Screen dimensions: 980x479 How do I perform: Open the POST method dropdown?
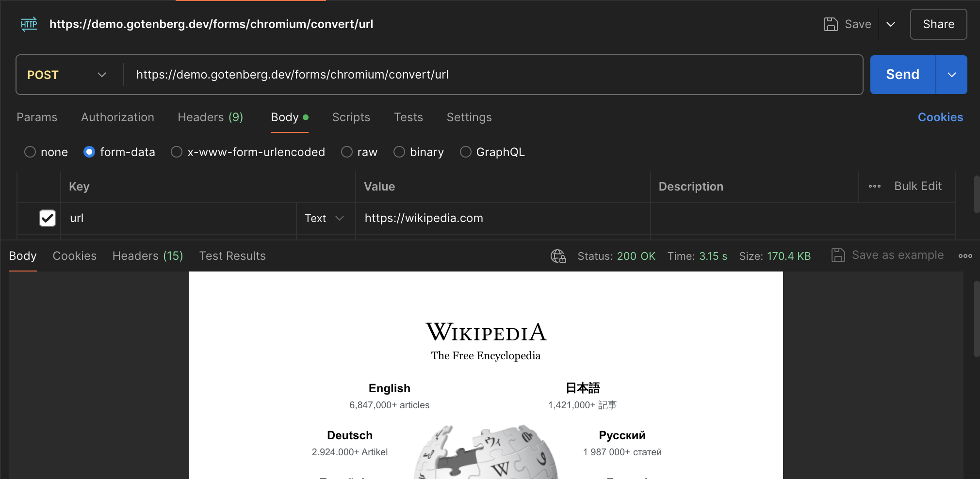[x=67, y=75]
